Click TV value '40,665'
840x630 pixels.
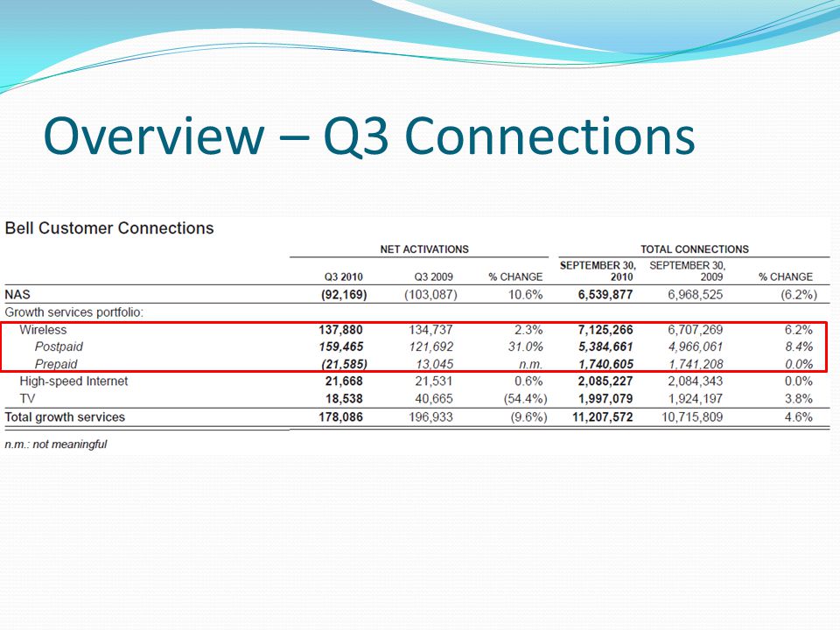coord(434,399)
